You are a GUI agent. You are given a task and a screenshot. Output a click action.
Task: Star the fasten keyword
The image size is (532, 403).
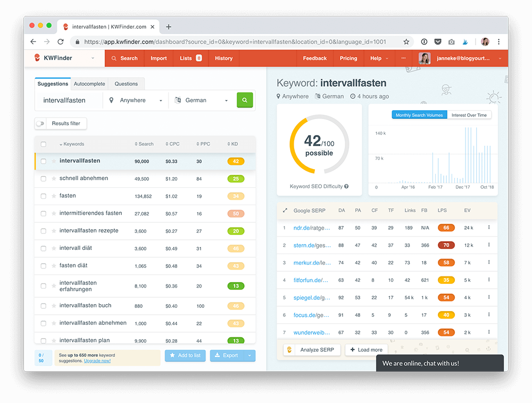(x=54, y=196)
